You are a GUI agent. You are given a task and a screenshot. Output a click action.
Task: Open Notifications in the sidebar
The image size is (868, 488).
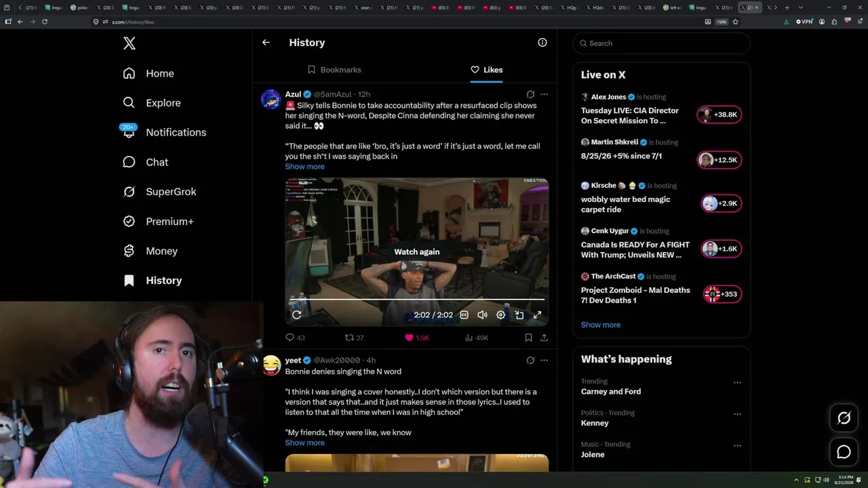[164, 132]
